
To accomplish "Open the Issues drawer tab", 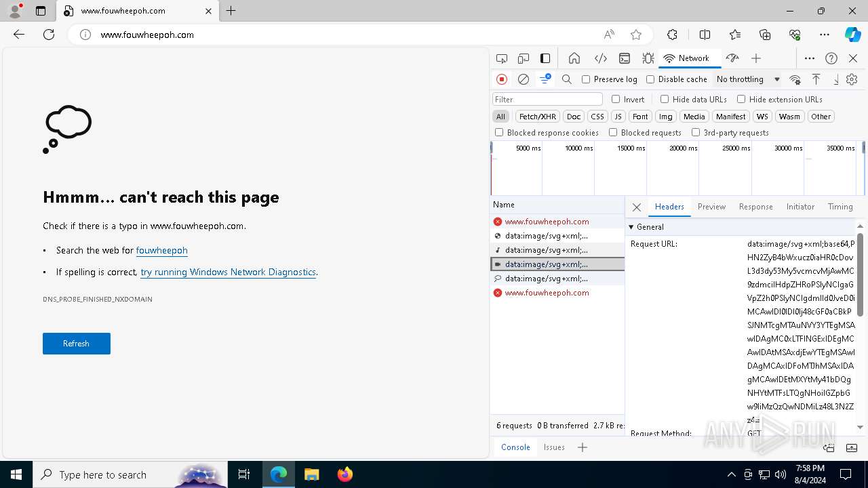I will pyautogui.click(x=554, y=447).
